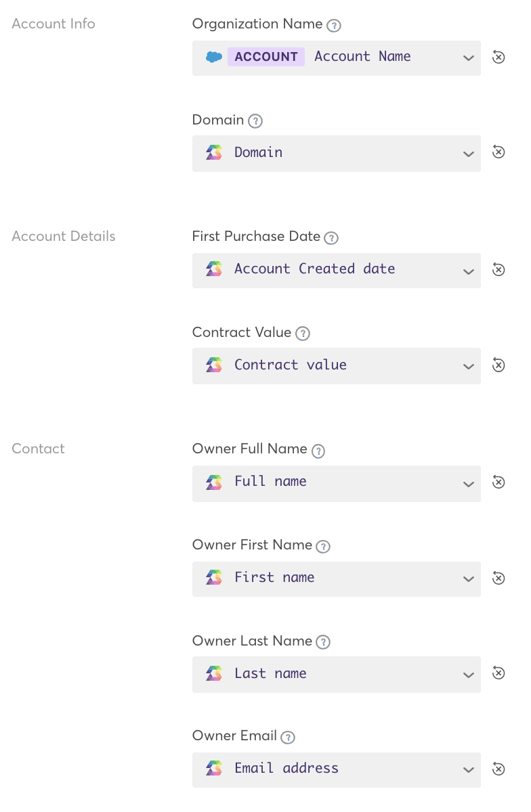Click the Account Info section label
This screenshot has height=812, width=531.
tap(53, 24)
